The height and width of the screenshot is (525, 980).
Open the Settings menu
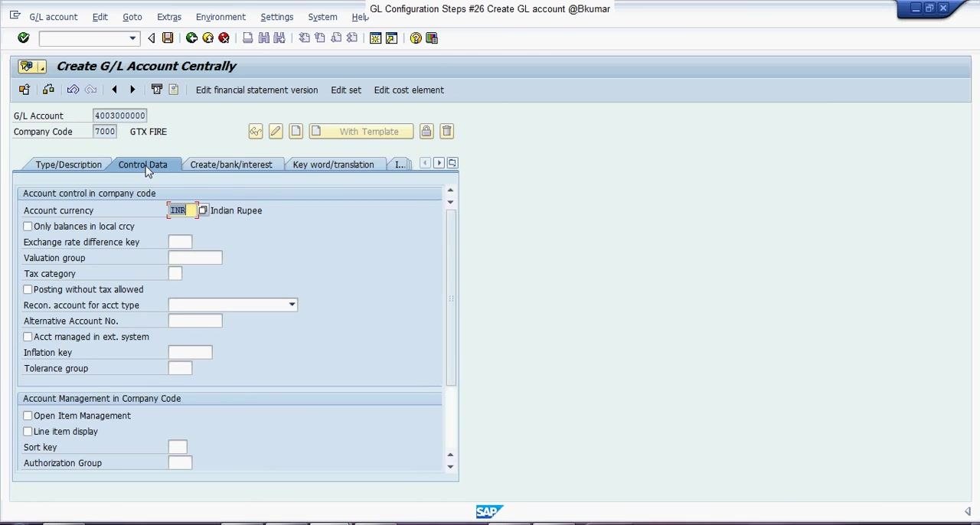[277, 17]
